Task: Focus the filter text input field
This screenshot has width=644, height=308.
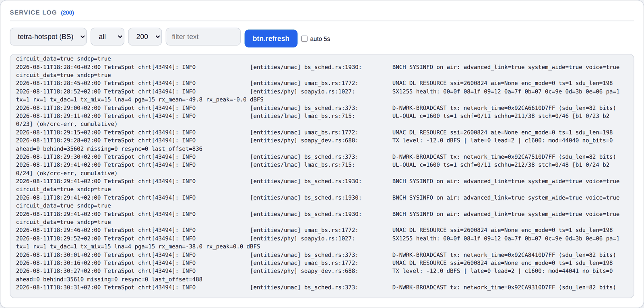Action: click(x=203, y=37)
